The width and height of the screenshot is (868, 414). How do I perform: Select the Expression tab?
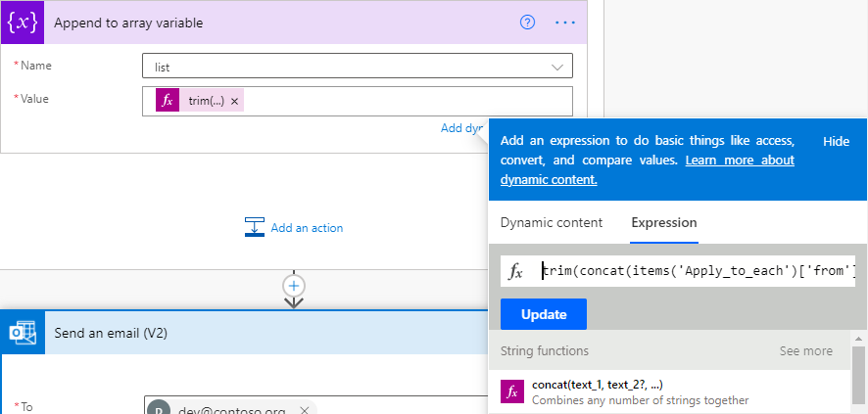[664, 223]
